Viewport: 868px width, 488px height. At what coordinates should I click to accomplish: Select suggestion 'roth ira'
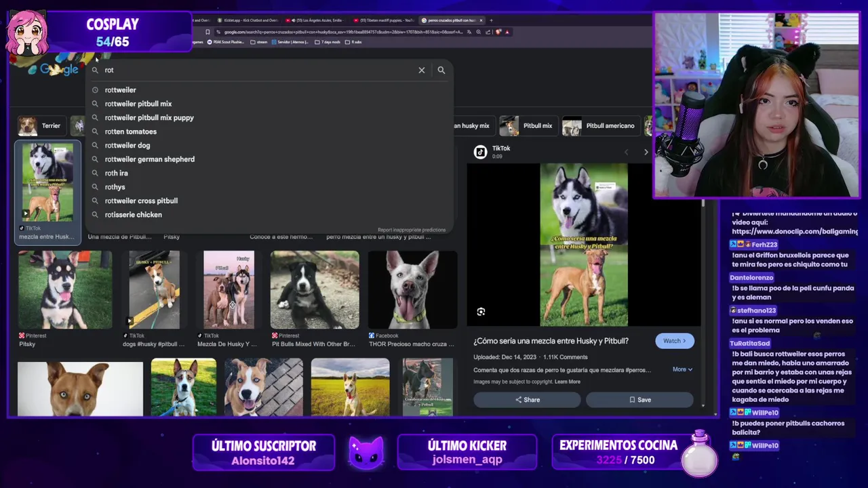pyautogui.click(x=116, y=173)
